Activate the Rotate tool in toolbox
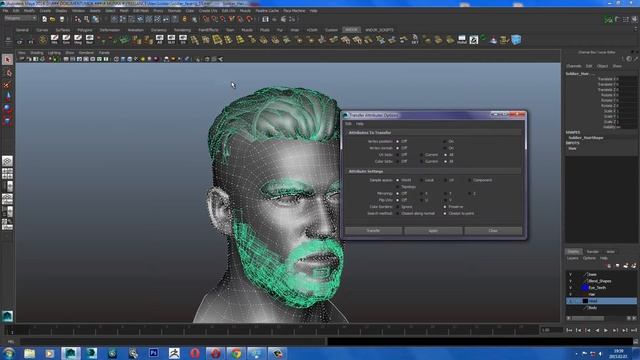The width and height of the screenshot is (640, 360). [7, 109]
